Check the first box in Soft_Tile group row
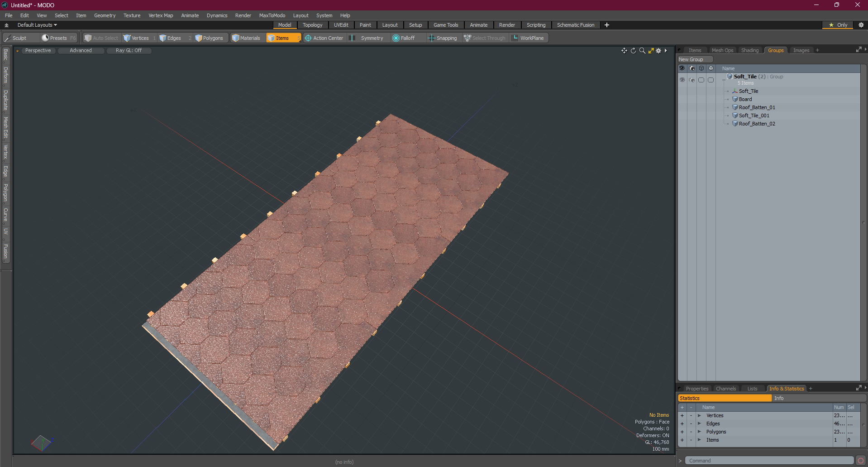The image size is (868, 467). coord(701,80)
